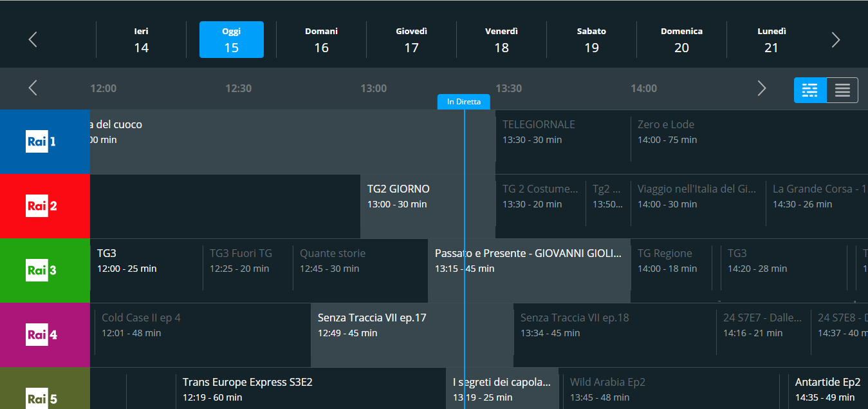Select Giovedì 17 day tab
Image resolution: width=868 pixels, height=409 pixels.
(x=412, y=40)
